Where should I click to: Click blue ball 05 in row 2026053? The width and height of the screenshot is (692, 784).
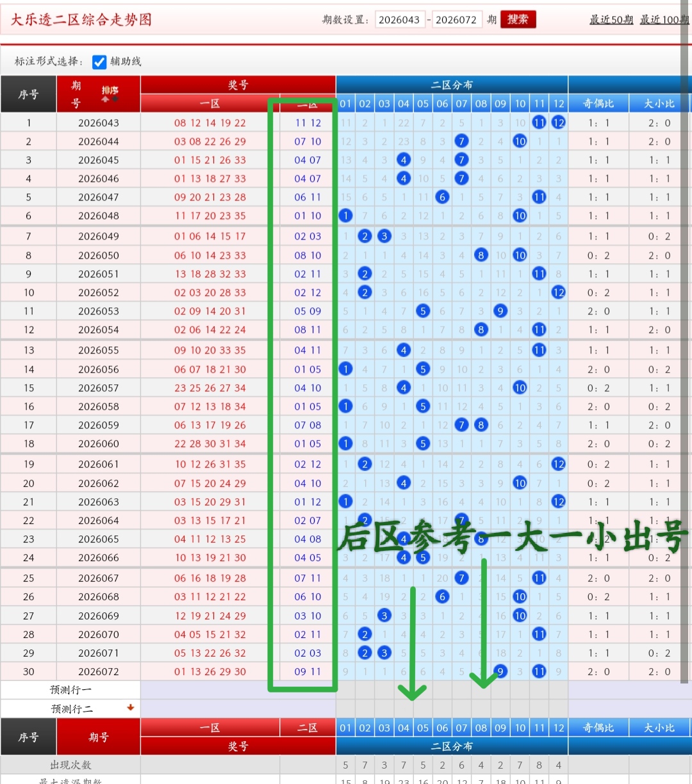point(423,311)
